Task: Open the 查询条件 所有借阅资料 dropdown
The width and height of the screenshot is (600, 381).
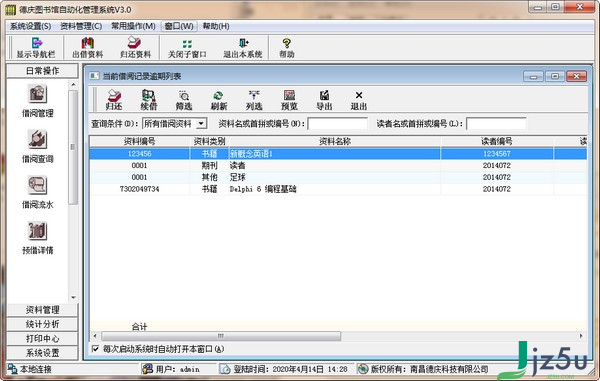Action: click(201, 123)
